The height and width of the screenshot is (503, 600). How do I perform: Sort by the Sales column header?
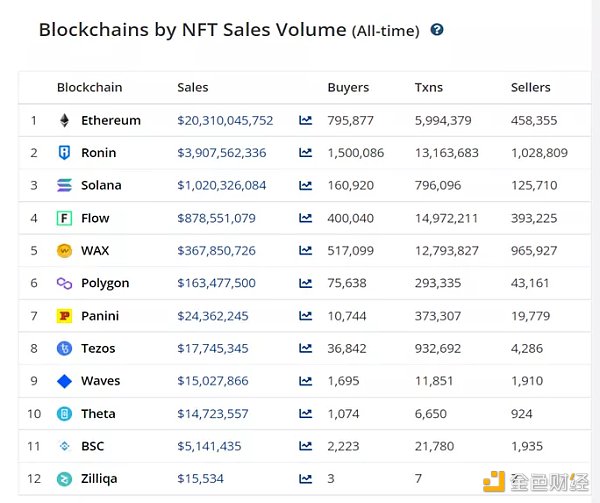click(192, 88)
